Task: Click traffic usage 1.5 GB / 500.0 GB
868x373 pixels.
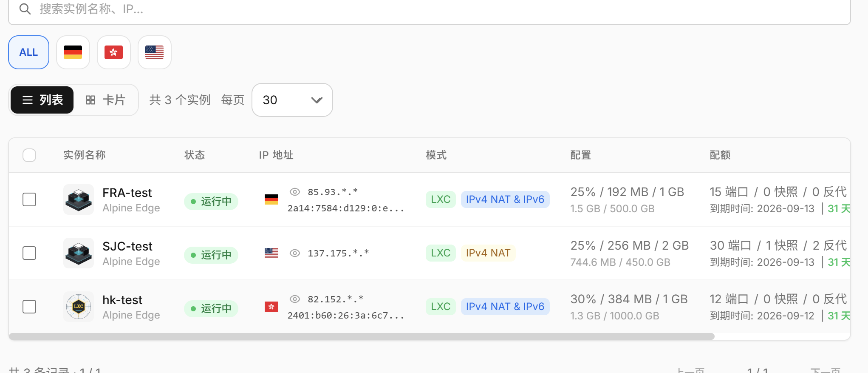Action: (612, 209)
